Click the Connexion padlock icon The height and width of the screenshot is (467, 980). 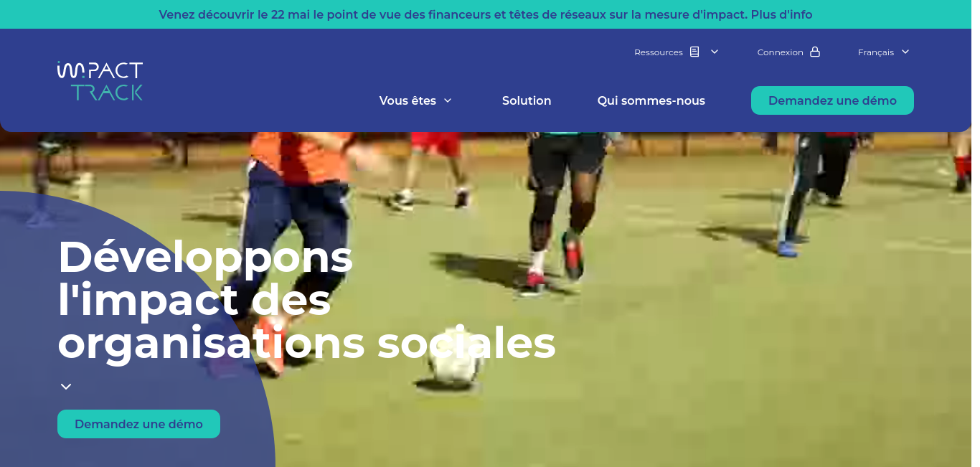point(815,52)
